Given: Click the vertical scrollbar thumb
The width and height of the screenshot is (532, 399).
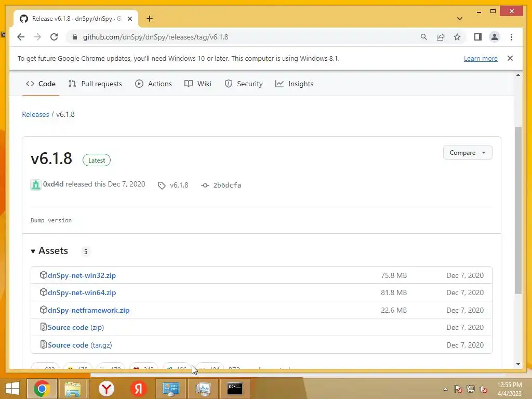Looking at the screenshot, I should coord(518,210).
